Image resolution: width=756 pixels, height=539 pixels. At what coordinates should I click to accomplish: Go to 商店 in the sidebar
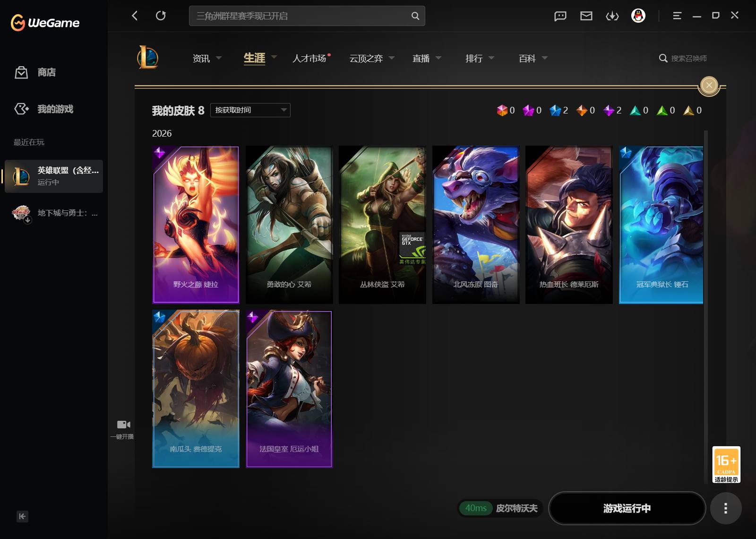[x=47, y=72]
